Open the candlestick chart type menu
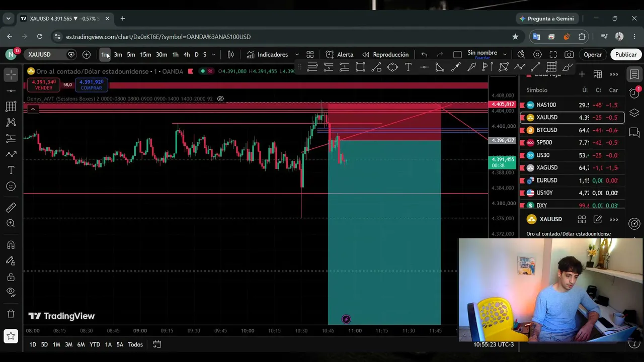The height and width of the screenshot is (362, 644). point(230,54)
